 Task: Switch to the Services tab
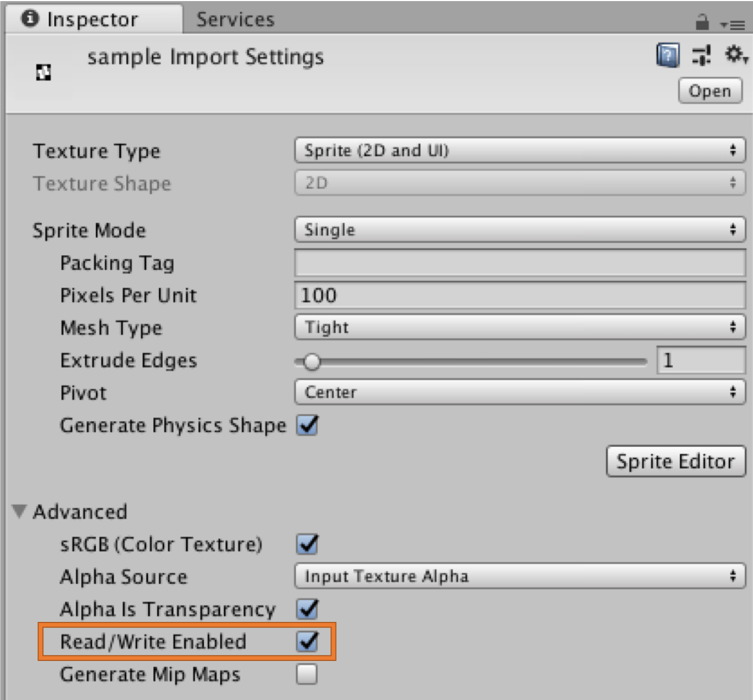pyautogui.click(x=235, y=20)
